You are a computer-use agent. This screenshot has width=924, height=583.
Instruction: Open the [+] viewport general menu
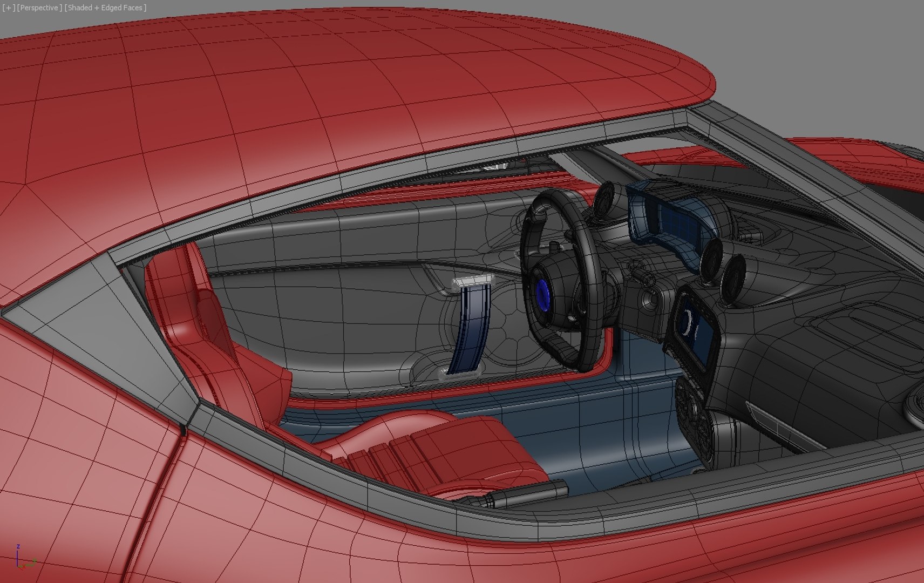click(8, 8)
